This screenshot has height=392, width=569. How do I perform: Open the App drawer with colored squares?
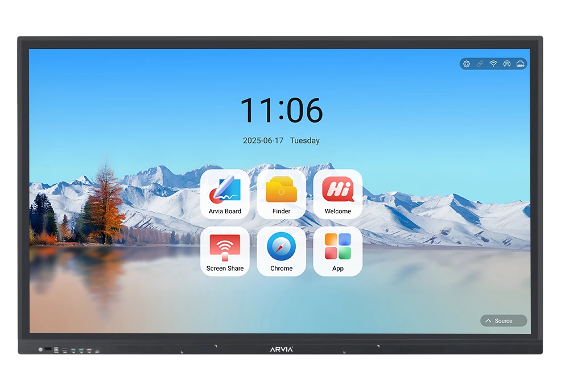tap(338, 251)
